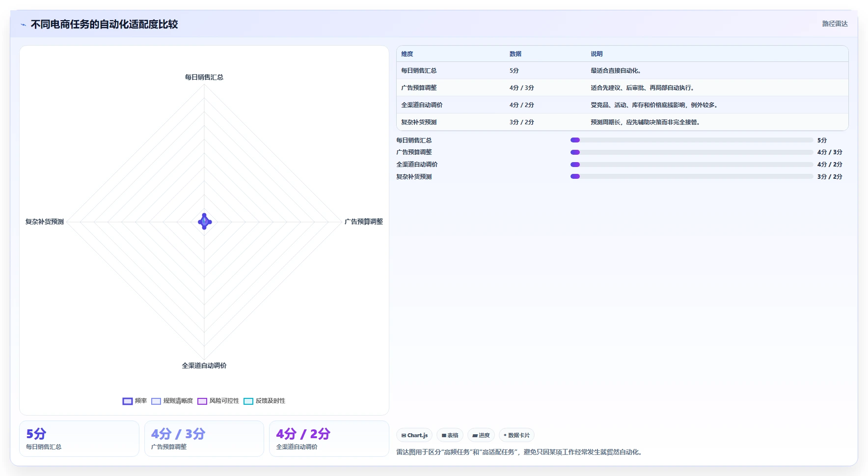Click the 广告预算调整 progress bar
Viewport: 868px width, 476px height.
point(692,152)
